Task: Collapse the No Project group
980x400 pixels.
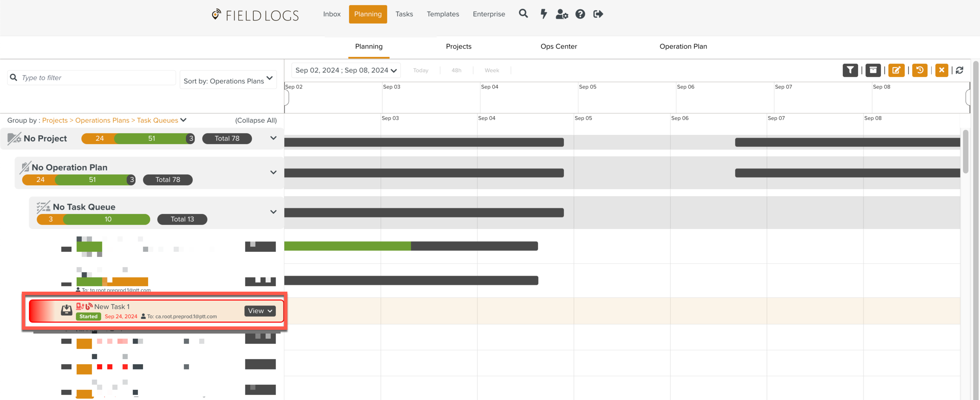Action: click(273, 138)
